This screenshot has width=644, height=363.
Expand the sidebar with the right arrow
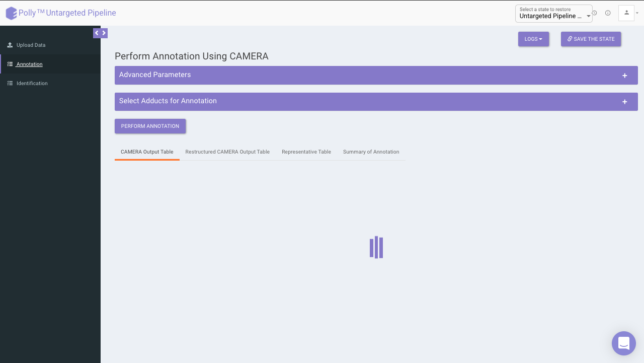[104, 33]
